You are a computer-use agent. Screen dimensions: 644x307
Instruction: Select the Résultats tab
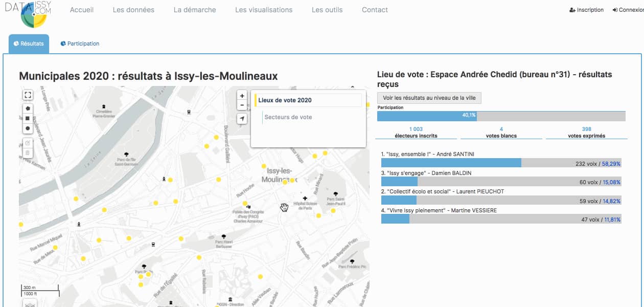point(29,43)
